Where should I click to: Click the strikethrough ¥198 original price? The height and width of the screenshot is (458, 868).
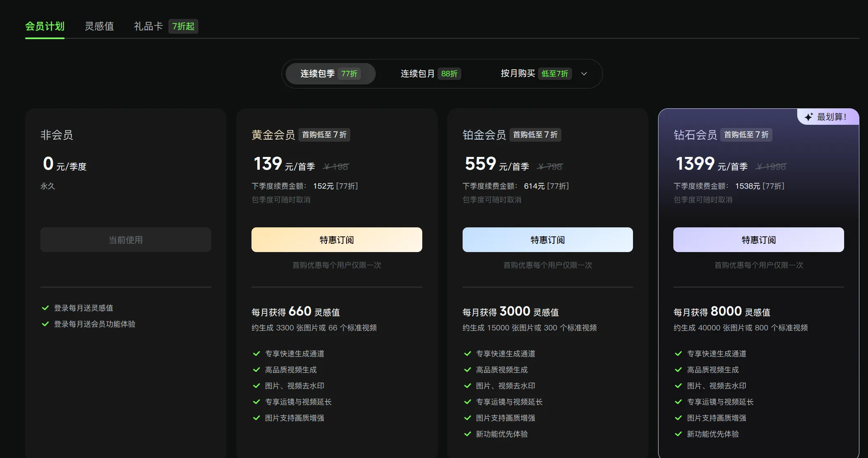tap(336, 166)
